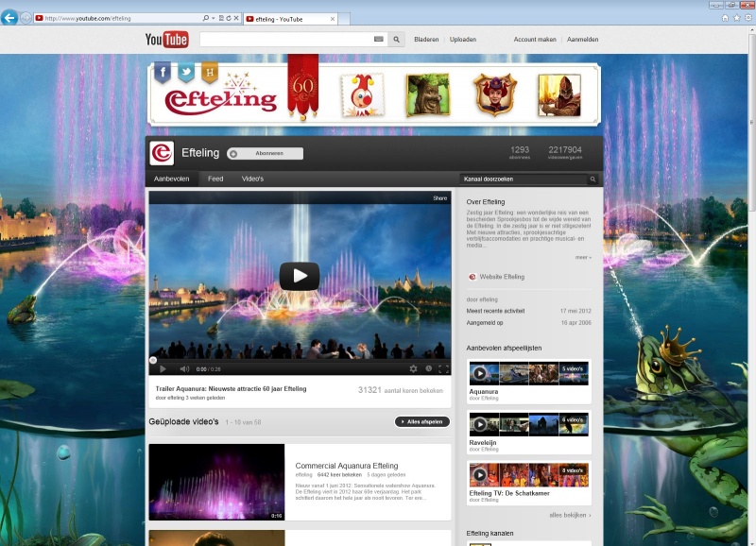756x546 pixels.
Task: Click the Aanmelden sign-in link
Action: click(x=582, y=40)
